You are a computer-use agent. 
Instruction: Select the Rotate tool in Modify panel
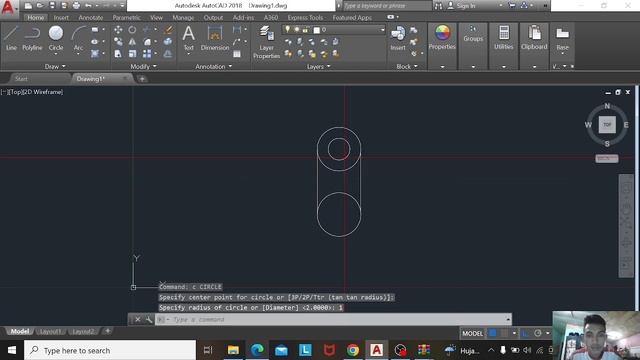(132, 29)
